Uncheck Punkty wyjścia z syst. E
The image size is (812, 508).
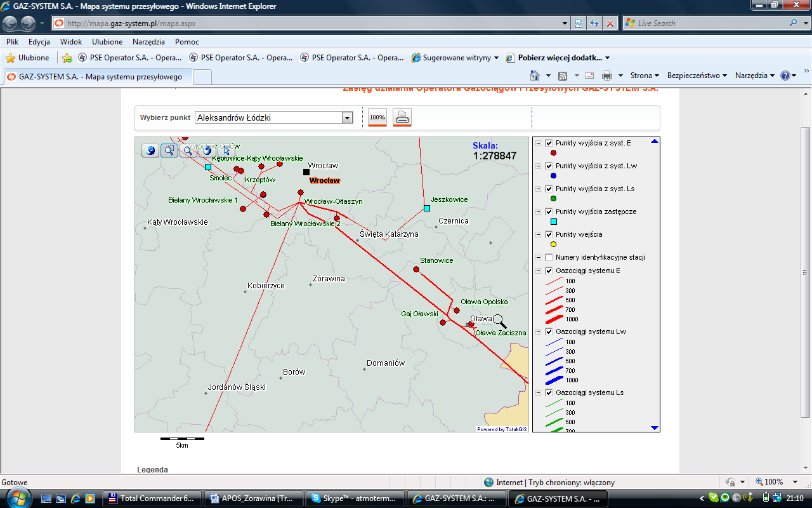coord(549,143)
